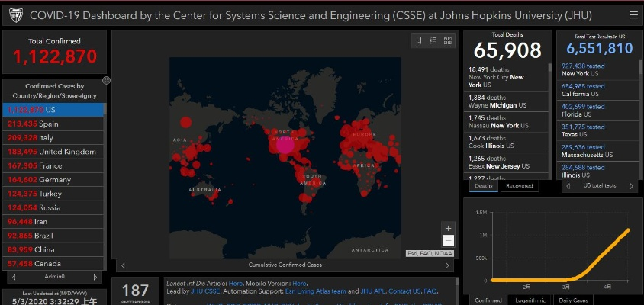Zoom out on the map with minus button
This screenshot has height=305, width=644.
[x=448, y=241]
